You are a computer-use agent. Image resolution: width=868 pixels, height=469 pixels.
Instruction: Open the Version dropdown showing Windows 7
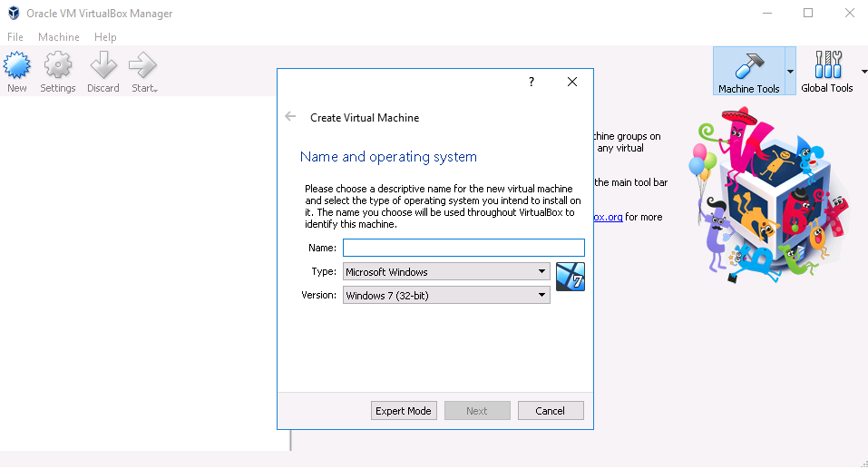coord(446,295)
